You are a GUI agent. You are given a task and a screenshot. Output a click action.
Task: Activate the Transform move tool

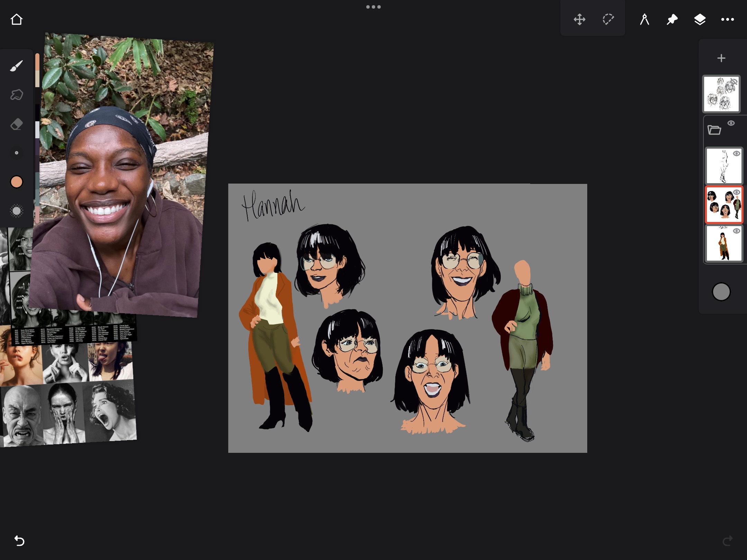point(579,19)
